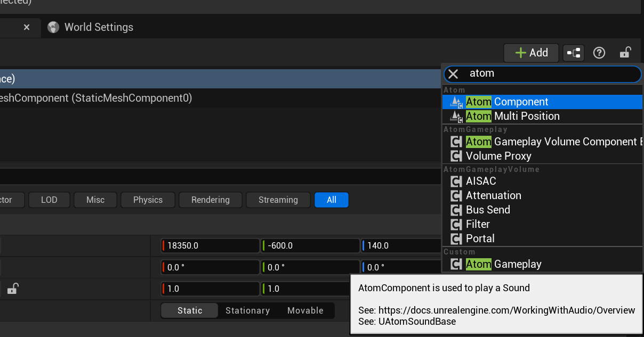The image size is (644, 337).
Task: Click the rotation Z field with blue marker
Action: 402,267
